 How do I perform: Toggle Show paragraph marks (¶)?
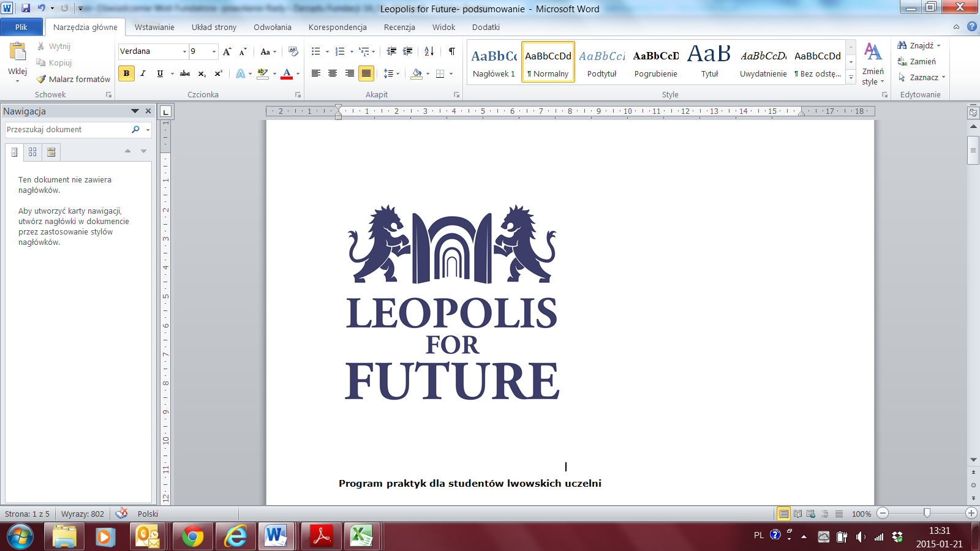(x=452, y=51)
